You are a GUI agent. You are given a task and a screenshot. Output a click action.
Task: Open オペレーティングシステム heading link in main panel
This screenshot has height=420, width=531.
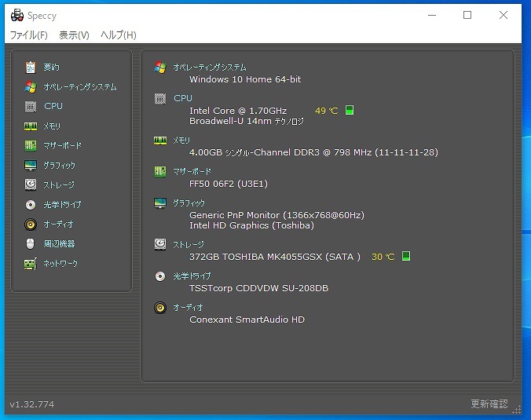point(210,68)
